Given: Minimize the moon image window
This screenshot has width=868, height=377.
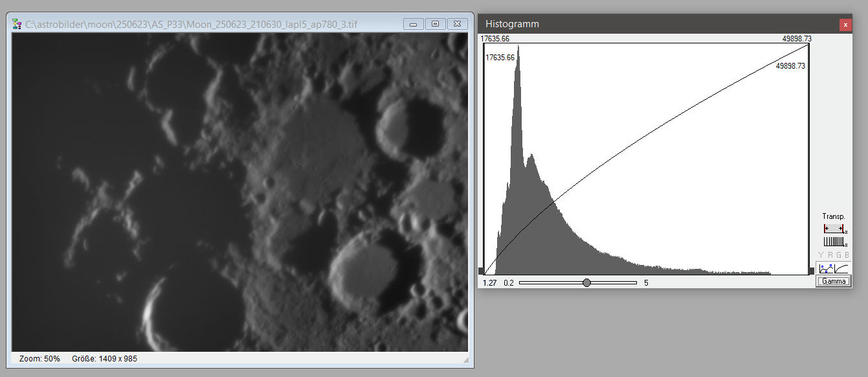Looking at the screenshot, I should pos(414,24).
